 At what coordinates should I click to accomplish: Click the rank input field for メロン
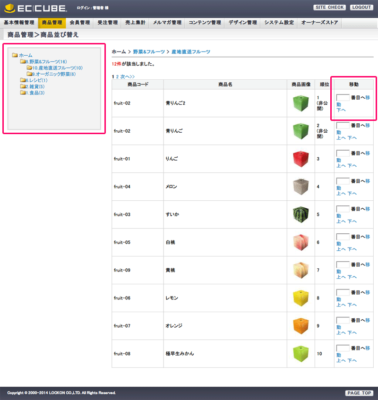343,181
